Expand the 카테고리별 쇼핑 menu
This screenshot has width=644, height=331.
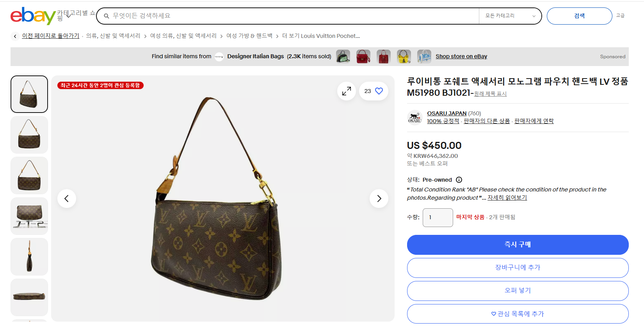click(x=76, y=16)
